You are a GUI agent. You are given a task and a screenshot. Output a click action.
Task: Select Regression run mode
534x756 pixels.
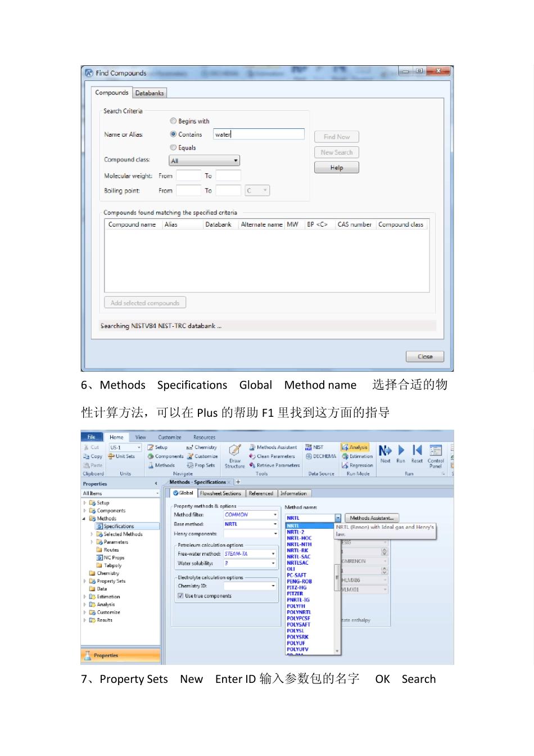point(357,466)
